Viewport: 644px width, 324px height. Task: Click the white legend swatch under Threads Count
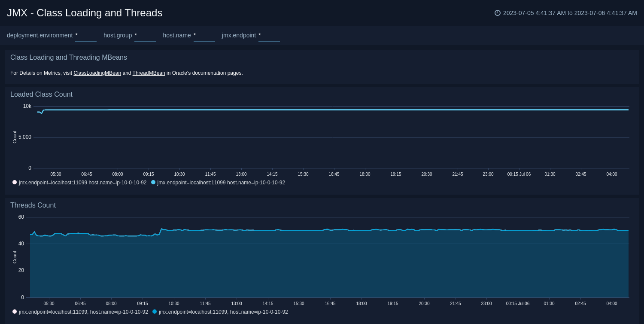click(x=15, y=312)
